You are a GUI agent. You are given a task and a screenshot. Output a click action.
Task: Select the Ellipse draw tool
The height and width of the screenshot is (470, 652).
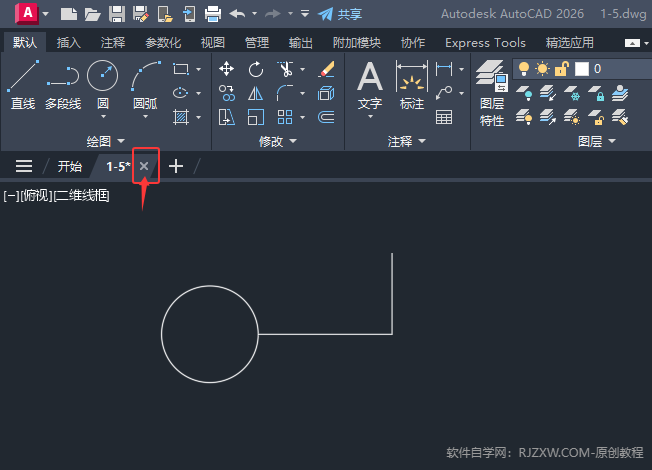180,93
